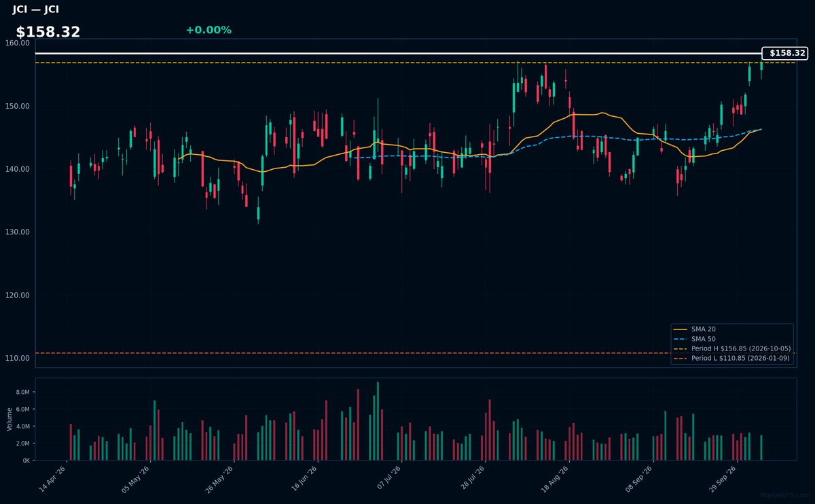Viewport: 815px width, 504px height.
Task: Click the 110.00 price axis label
Action: coord(18,359)
